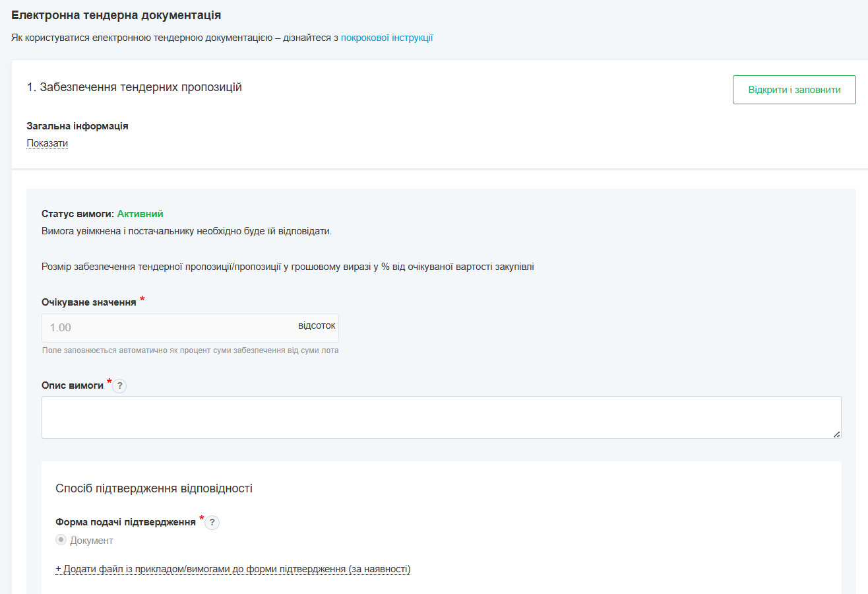Click "Відкрити і заповнити"
The height and width of the screenshot is (594, 868).
click(x=793, y=89)
